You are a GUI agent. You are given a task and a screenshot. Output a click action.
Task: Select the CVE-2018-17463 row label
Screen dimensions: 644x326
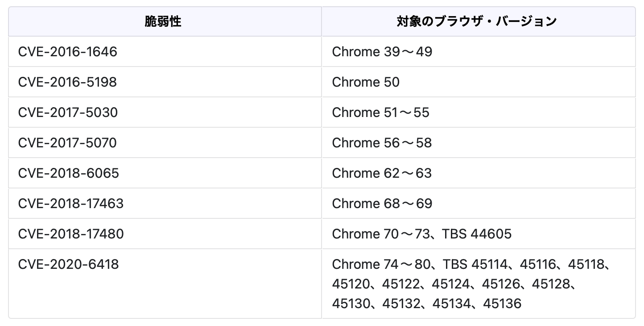[71, 204]
